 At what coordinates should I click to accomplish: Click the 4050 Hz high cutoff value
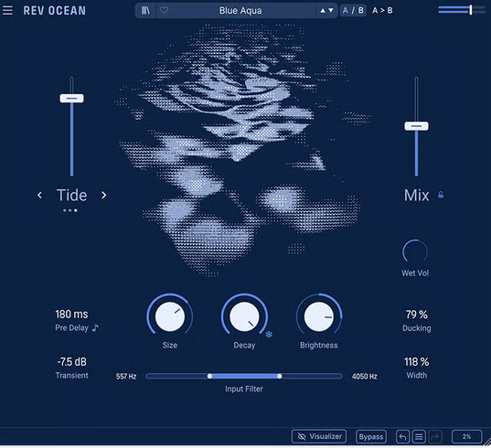click(x=364, y=377)
